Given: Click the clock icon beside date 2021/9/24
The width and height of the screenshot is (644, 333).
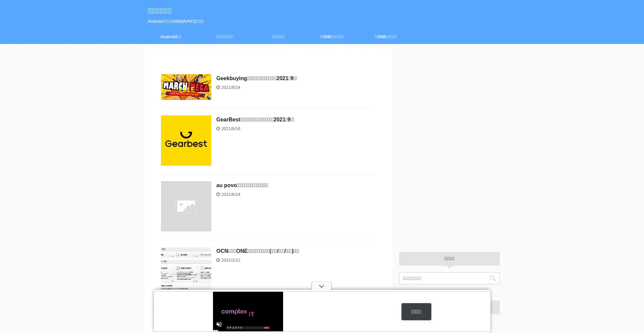Looking at the screenshot, I should click(x=218, y=87).
